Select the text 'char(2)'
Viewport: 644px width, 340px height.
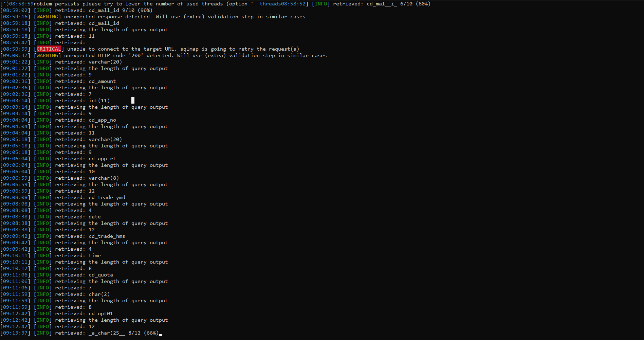click(99, 294)
